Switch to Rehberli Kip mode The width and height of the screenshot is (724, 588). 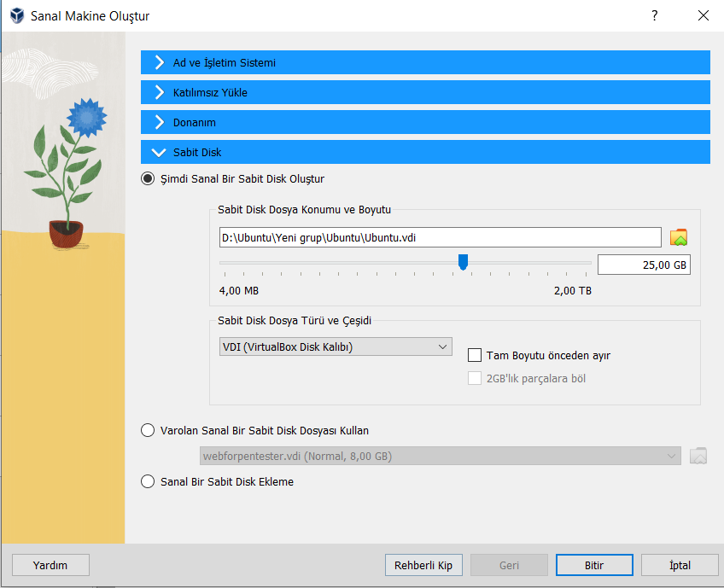coord(423,565)
